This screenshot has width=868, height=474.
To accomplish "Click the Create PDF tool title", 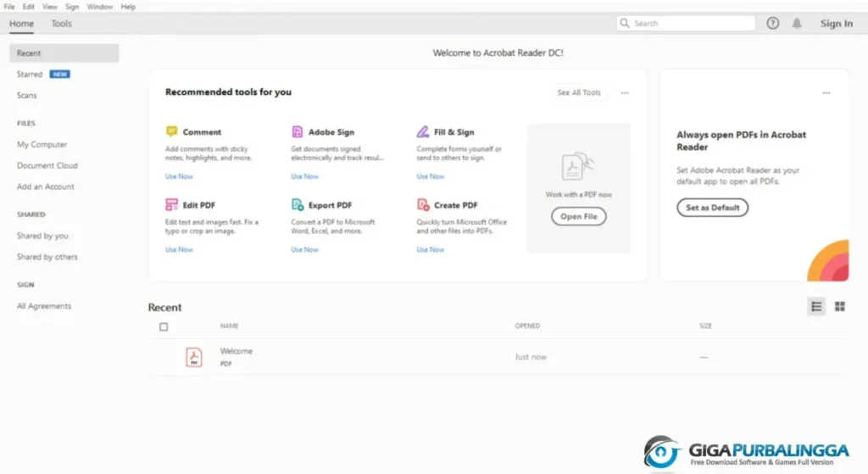I will point(455,205).
